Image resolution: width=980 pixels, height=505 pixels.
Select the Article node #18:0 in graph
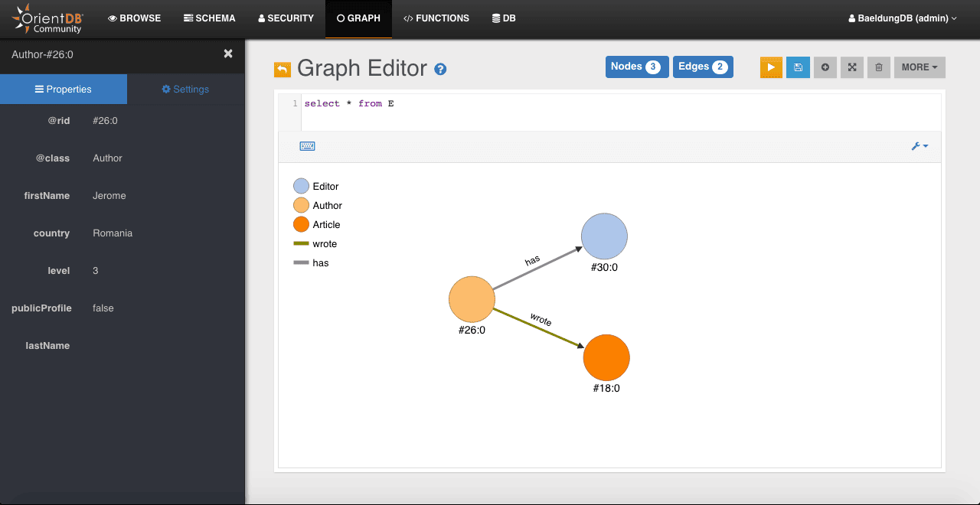[606, 357]
